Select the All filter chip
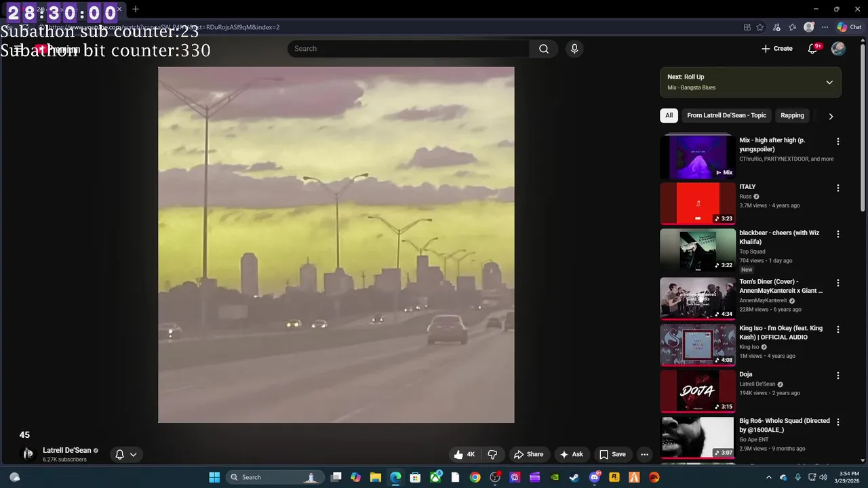Viewport: 868px width, 488px height. [x=669, y=115]
